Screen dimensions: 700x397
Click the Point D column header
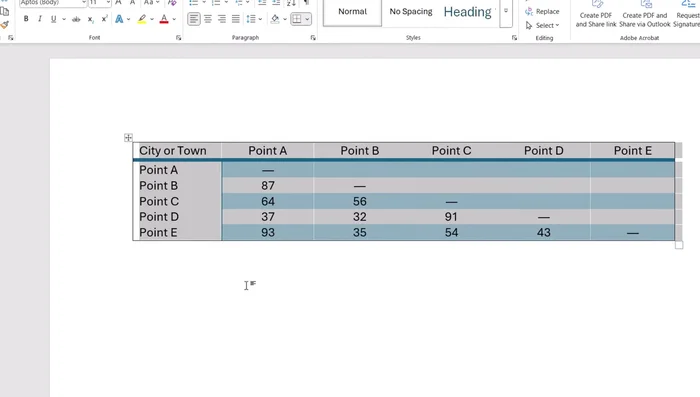[543, 151]
